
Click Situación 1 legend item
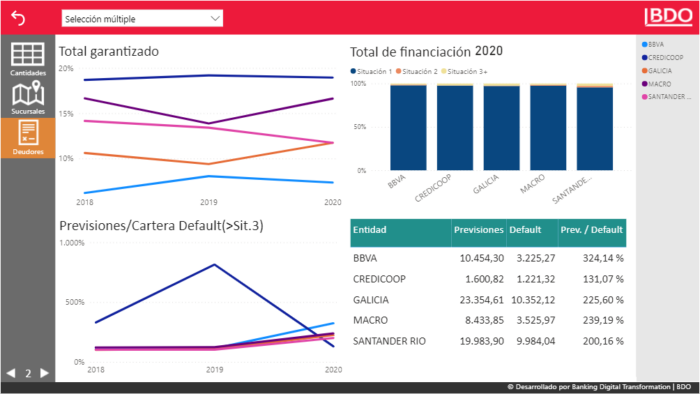[371, 71]
